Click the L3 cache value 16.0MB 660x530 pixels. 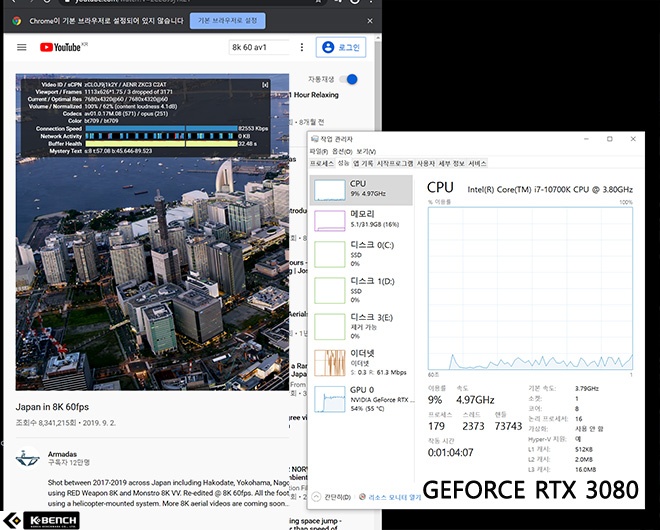pos(585,469)
